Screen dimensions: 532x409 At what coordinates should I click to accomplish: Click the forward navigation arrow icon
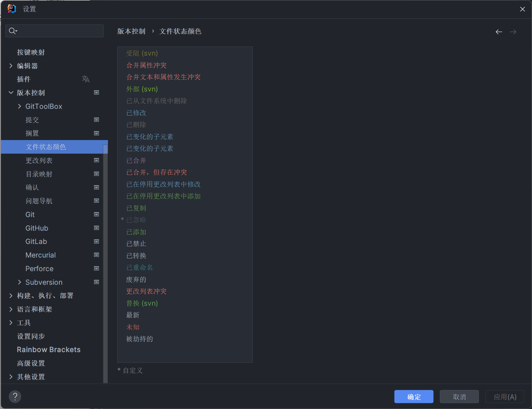513,32
